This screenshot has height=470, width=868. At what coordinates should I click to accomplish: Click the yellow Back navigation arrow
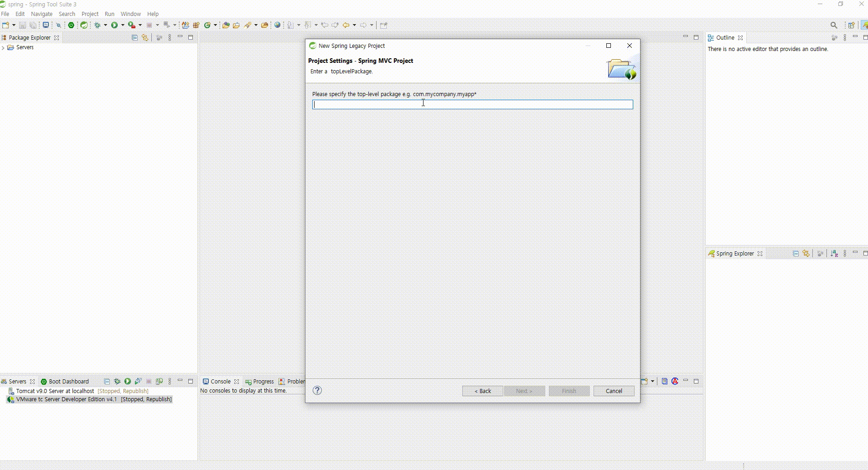pos(346,25)
